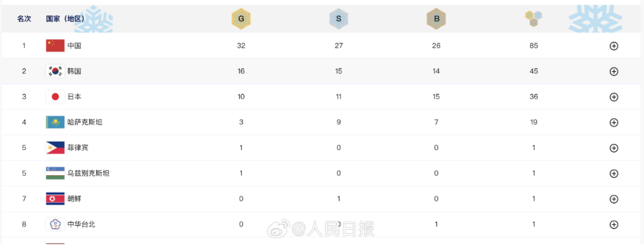
Task: Click the gold medal G column icon
Action: tap(241, 19)
